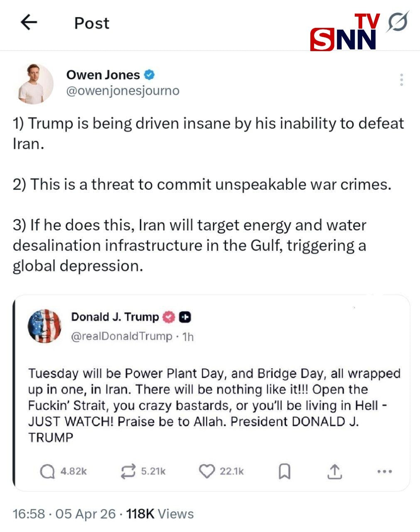Viewport: 420px width, 532px height.
Task: Click the Donald J. Trump name
Action: click(115, 317)
